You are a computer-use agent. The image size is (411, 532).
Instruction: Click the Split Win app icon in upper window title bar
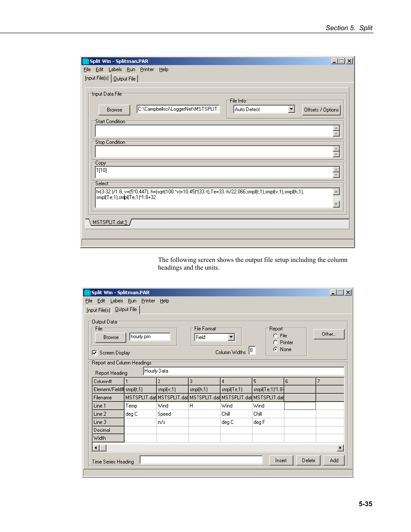tap(86, 61)
